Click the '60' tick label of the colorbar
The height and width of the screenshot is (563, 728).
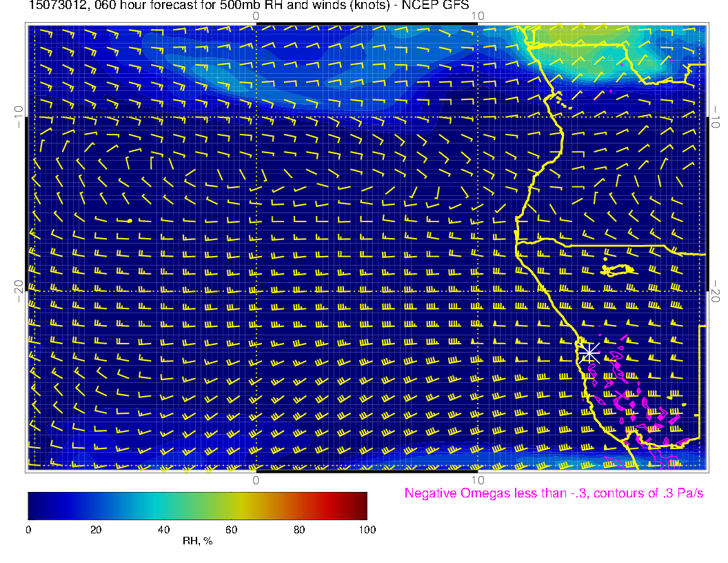coord(231,530)
